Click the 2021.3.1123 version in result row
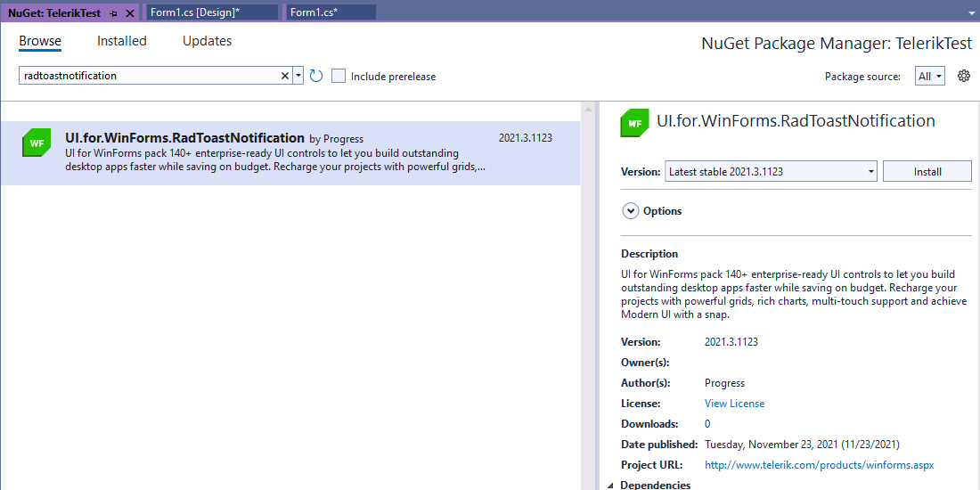The height and width of the screenshot is (490, 980). pyautogui.click(x=525, y=138)
